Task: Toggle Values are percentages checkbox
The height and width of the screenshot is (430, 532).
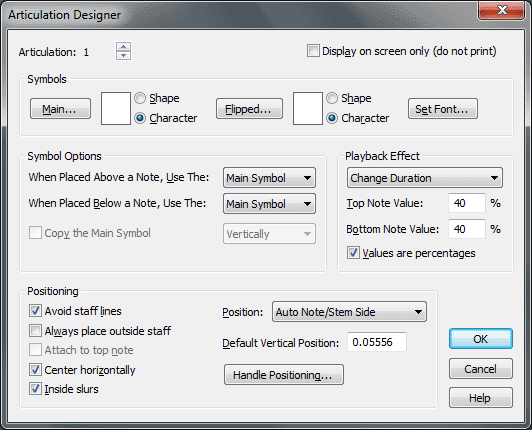Action: [x=353, y=253]
